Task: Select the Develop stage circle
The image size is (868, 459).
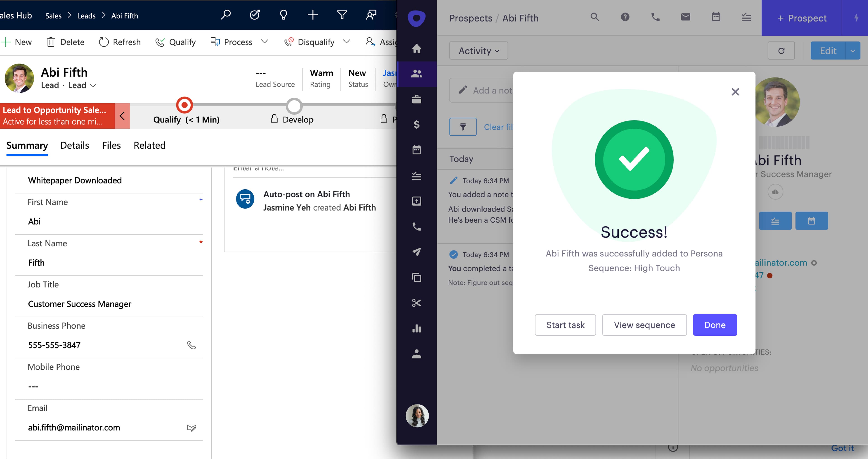Action: (294, 106)
